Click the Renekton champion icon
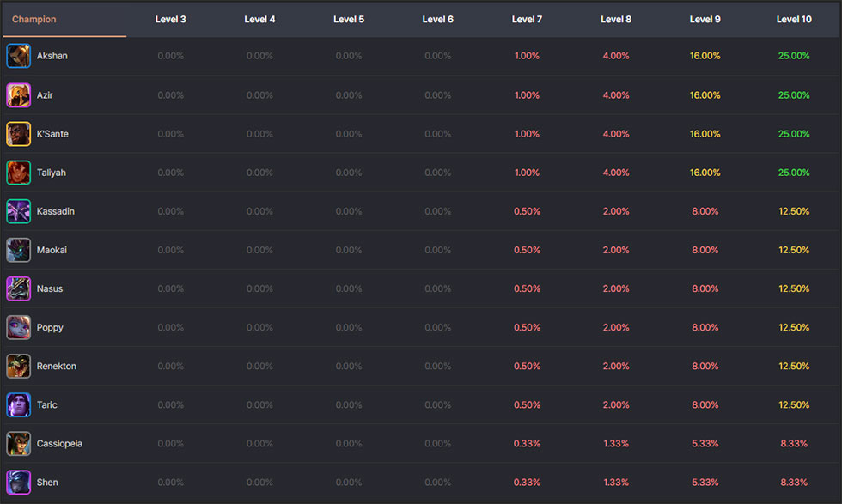Viewport: 842px width, 504px height. (18, 366)
